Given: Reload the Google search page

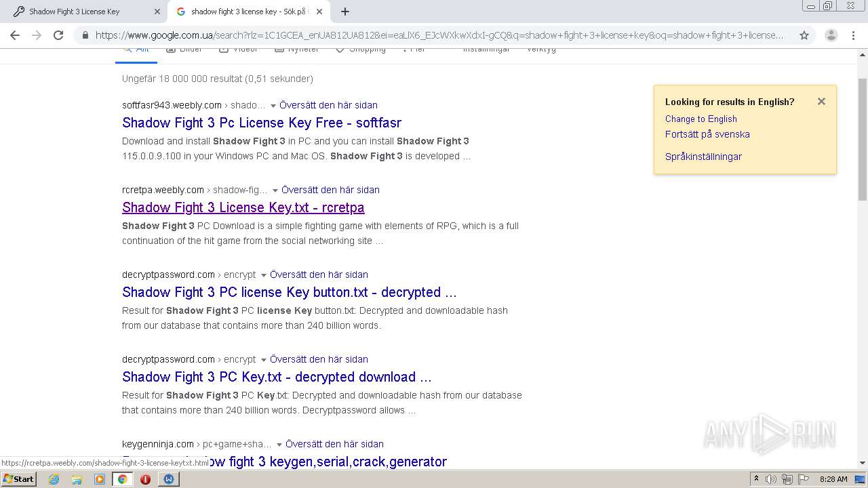Looking at the screenshot, I should (x=58, y=35).
